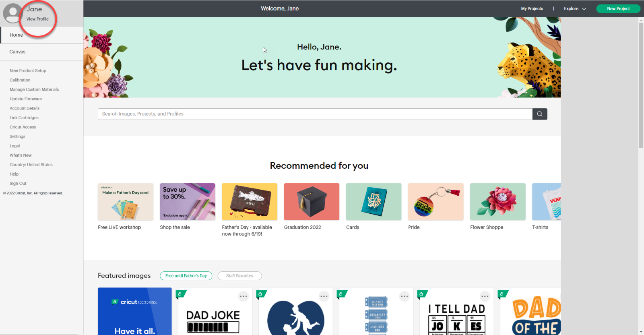Screen dimensions: 644x335
Task: Open Country: United States selector
Action: point(31,165)
